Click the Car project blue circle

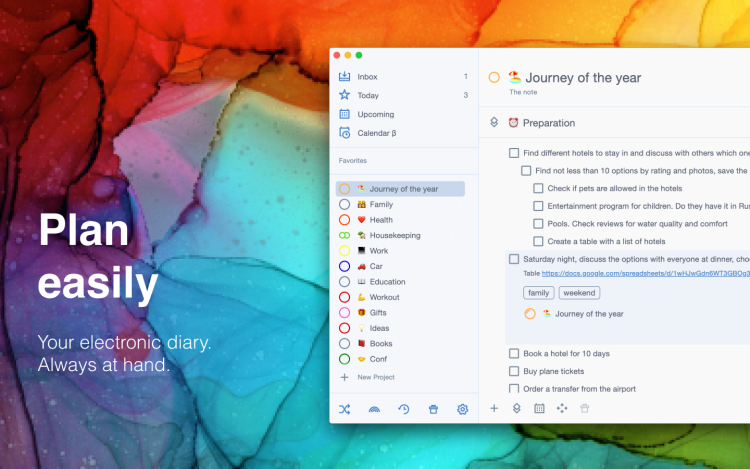[344, 266]
